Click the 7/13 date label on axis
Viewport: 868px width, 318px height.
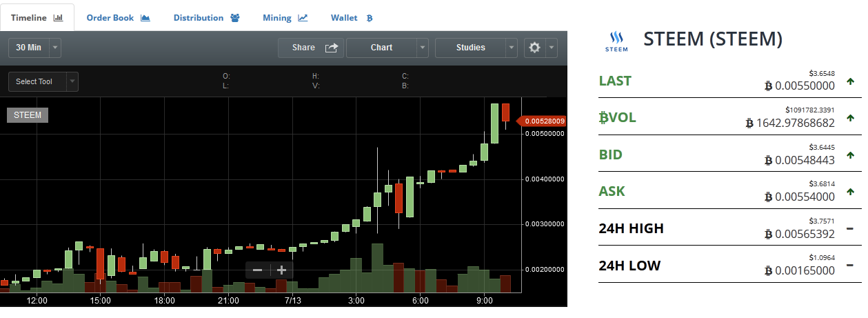(292, 301)
